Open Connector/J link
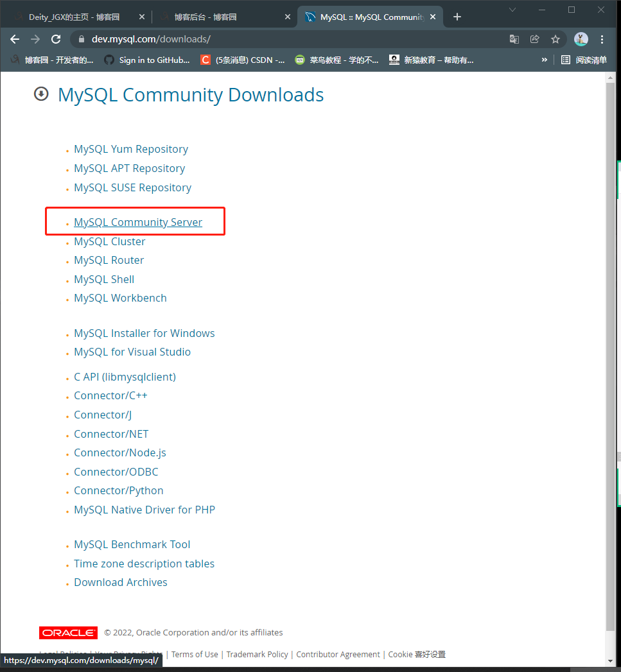 (103, 415)
